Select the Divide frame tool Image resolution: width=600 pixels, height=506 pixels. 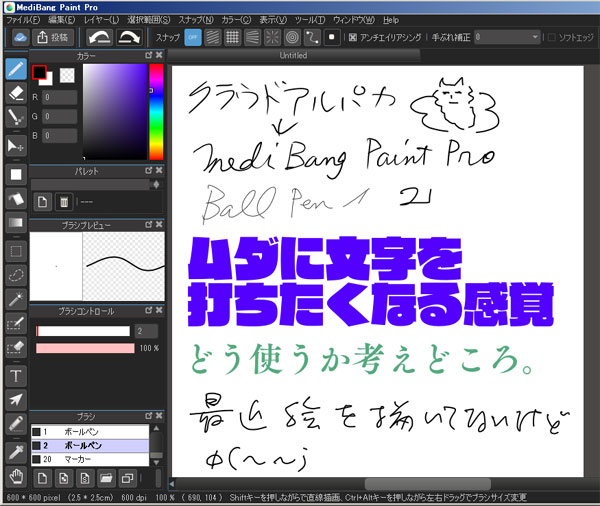pos(16,424)
